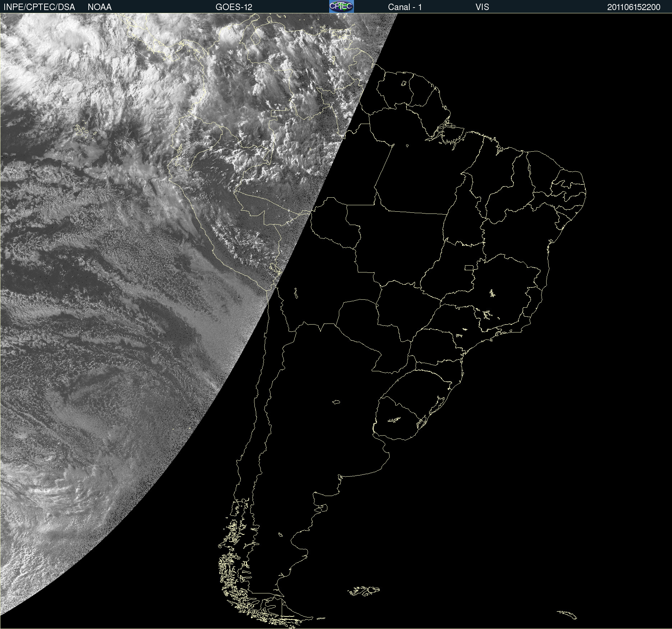Select the VIS label in the header
Viewport: 672px width, 629px height.
coord(482,7)
